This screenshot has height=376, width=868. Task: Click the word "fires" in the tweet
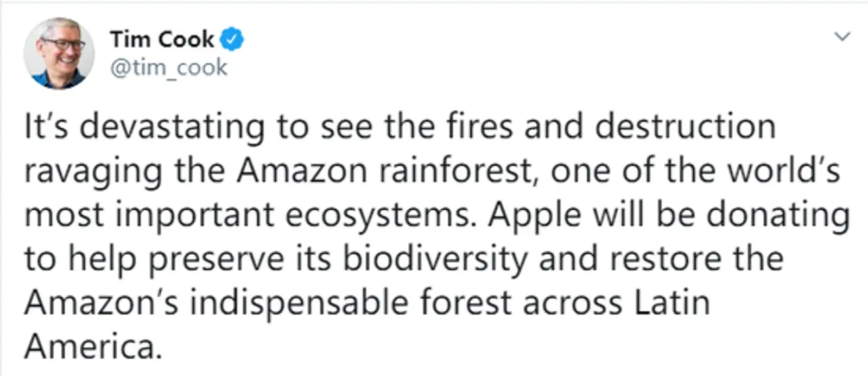479,126
